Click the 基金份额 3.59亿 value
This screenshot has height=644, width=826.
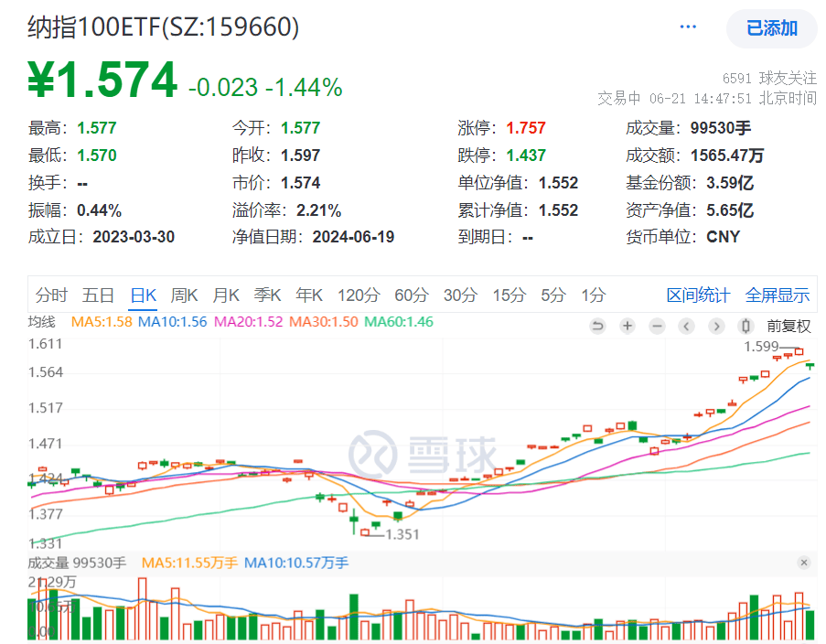tap(730, 183)
